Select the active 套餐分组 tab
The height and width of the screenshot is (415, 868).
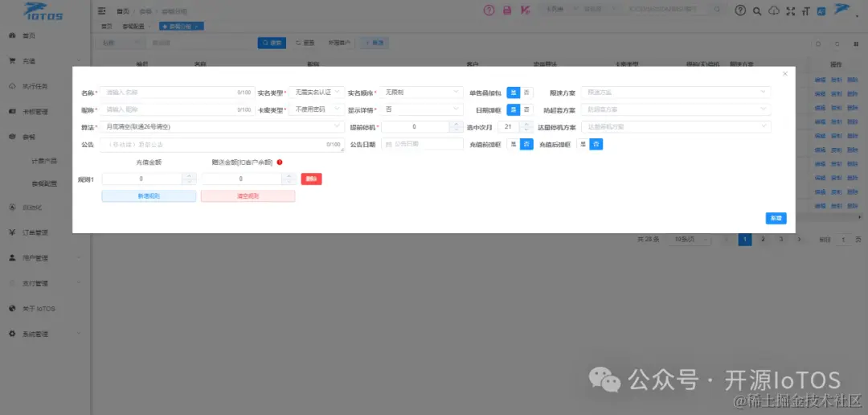182,26
